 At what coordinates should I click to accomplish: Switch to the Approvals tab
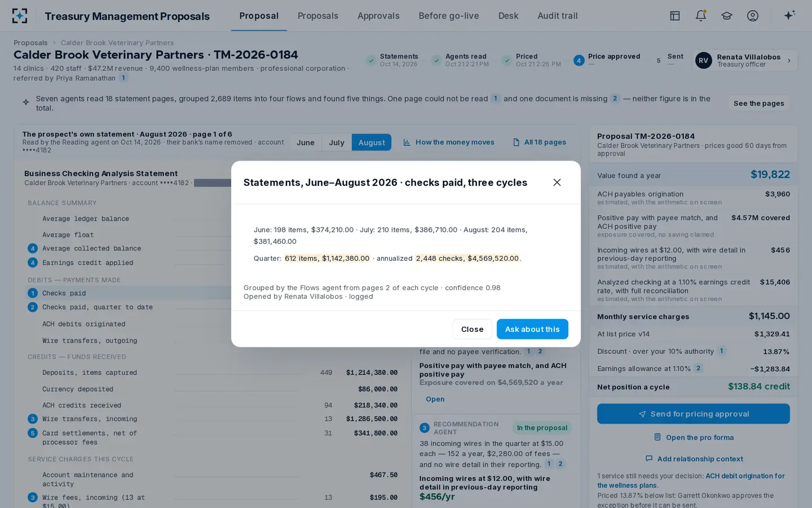378,16
